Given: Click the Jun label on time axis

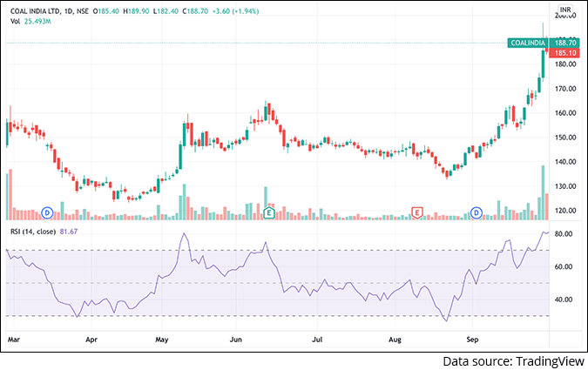Looking at the screenshot, I should 236,340.
